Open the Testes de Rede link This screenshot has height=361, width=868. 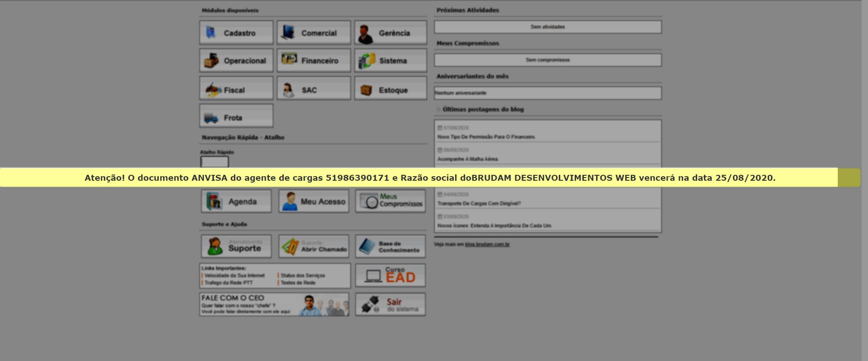pos(298,283)
